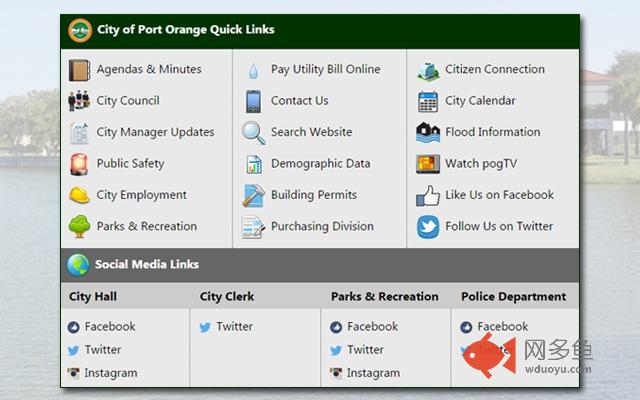
Task: Open the Purchasing Division link
Action: coord(322,227)
